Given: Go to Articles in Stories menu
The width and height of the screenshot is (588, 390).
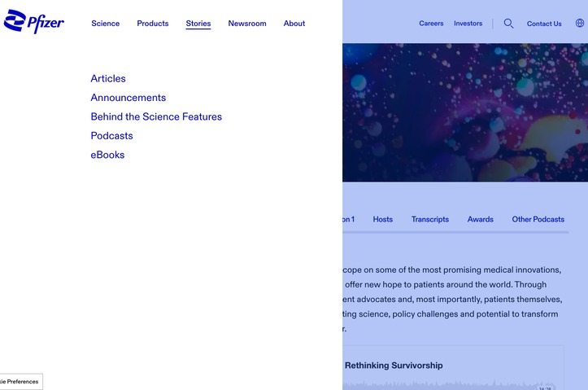Looking at the screenshot, I should point(108,78).
